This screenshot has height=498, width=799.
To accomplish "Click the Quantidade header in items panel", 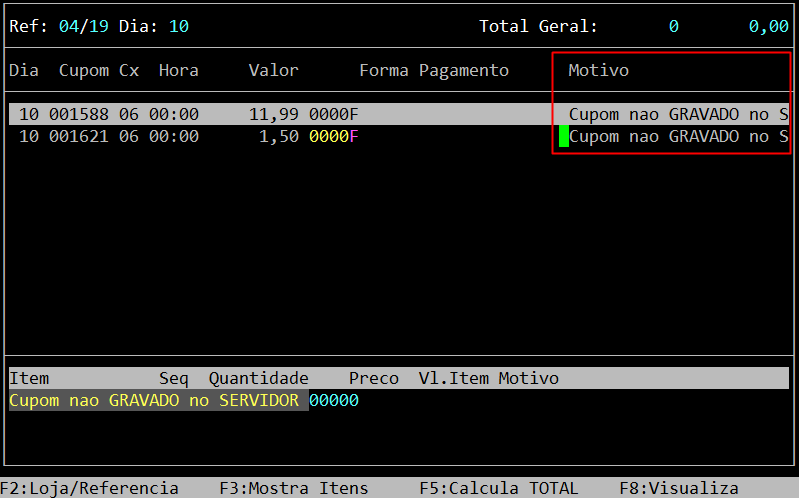I will click(258, 378).
